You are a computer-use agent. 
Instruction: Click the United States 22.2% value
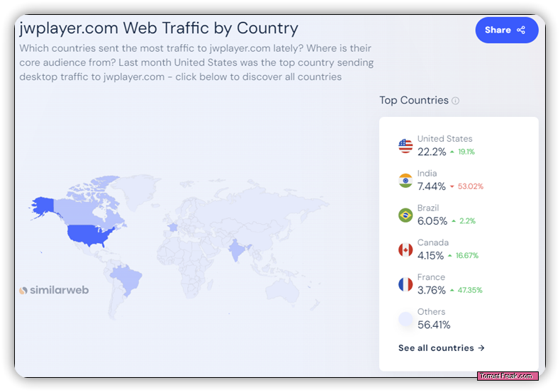click(432, 152)
